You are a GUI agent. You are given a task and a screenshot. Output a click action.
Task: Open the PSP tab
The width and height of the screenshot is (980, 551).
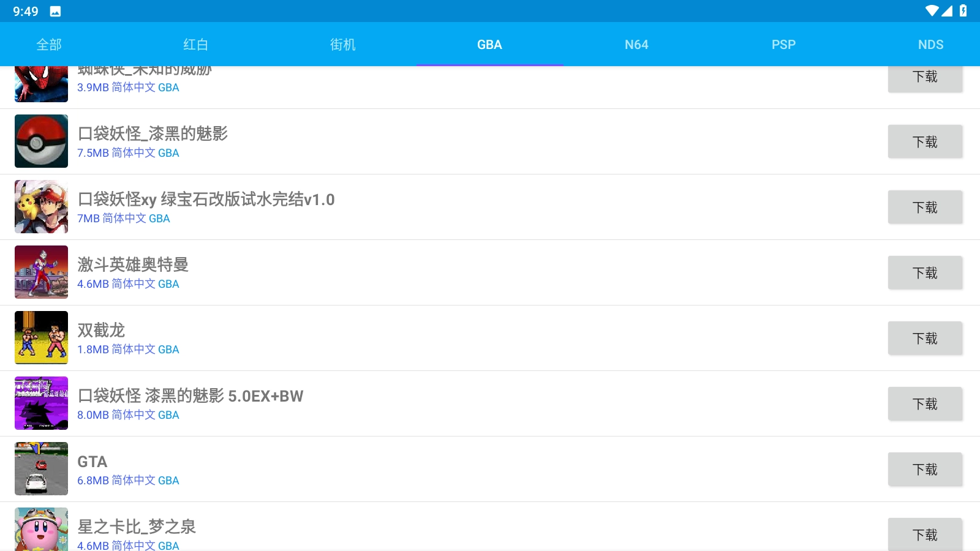(x=783, y=45)
